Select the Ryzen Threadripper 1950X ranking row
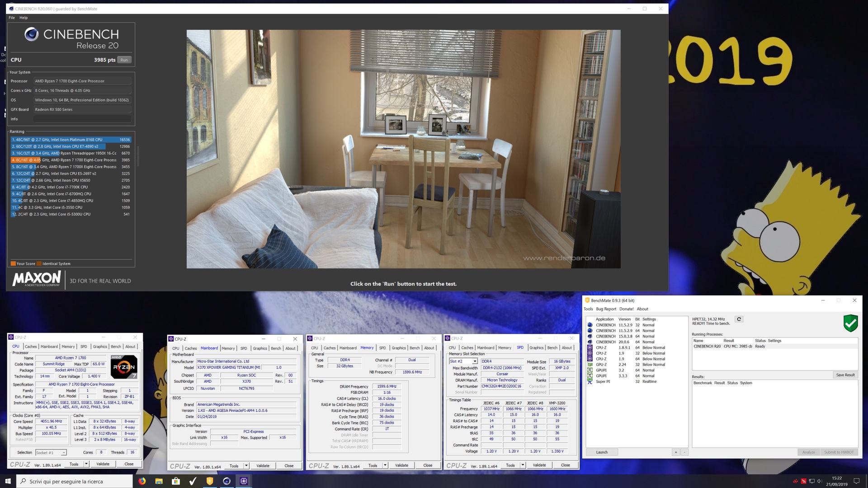868x488 pixels. [71, 153]
